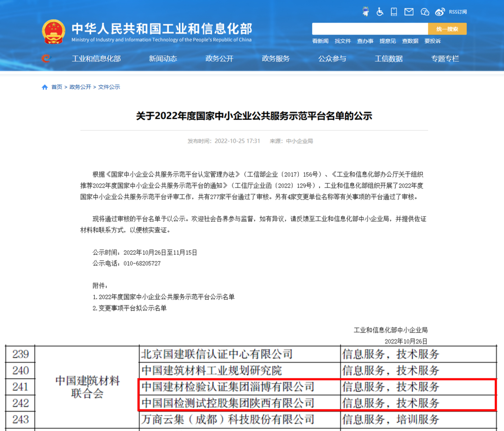This screenshot has width=504, height=431.
Task: Select the mobile version phone icon
Action: [393, 12]
